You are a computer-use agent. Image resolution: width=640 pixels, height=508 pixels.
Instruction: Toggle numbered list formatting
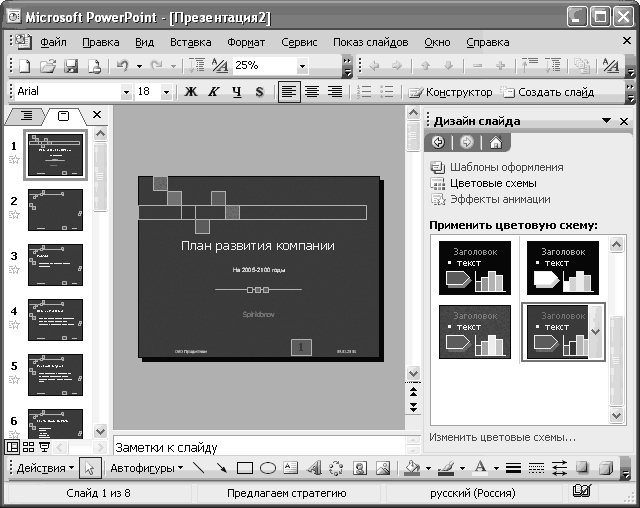[364, 91]
